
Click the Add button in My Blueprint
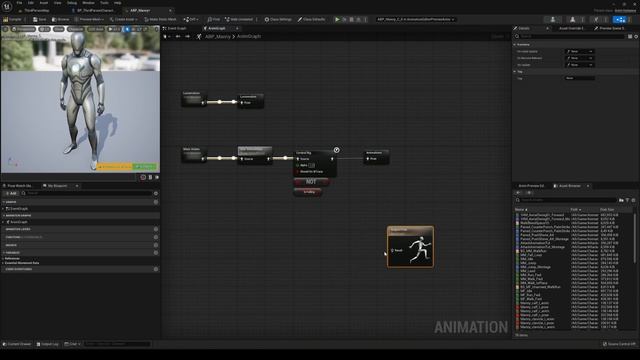11,193
